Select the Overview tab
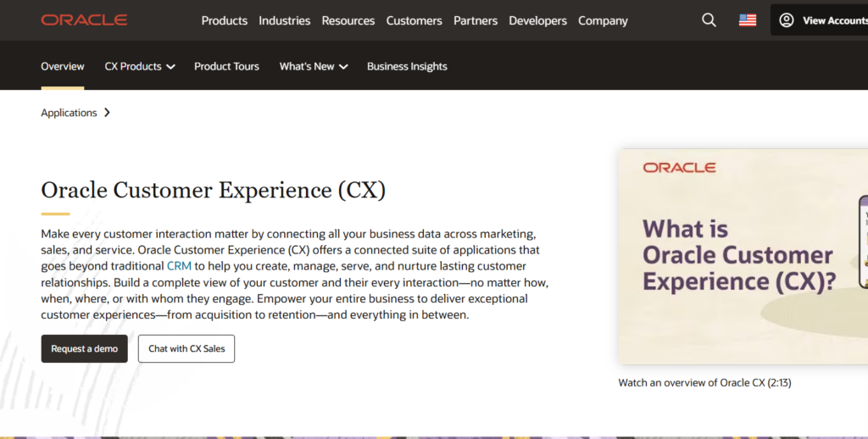868x439 pixels. [63, 66]
